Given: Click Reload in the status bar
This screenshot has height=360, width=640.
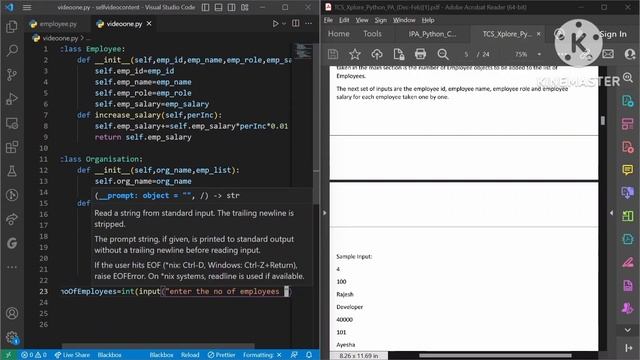Looking at the screenshot, I should [190, 355].
